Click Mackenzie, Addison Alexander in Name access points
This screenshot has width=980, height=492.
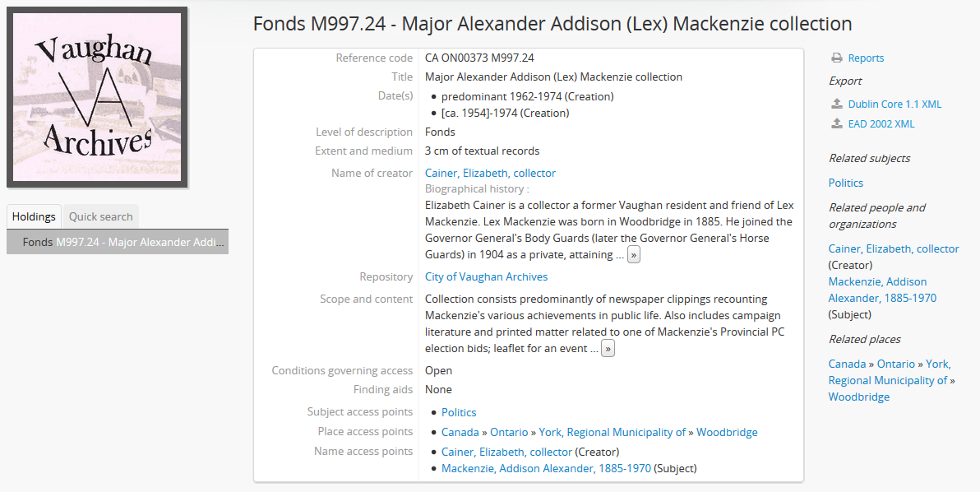click(546, 469)
